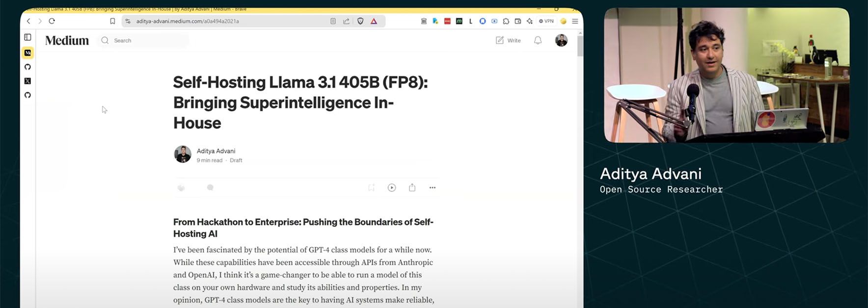Click the magnifier icon in Medium search
868x308 pixels.
tap(105, 41)
